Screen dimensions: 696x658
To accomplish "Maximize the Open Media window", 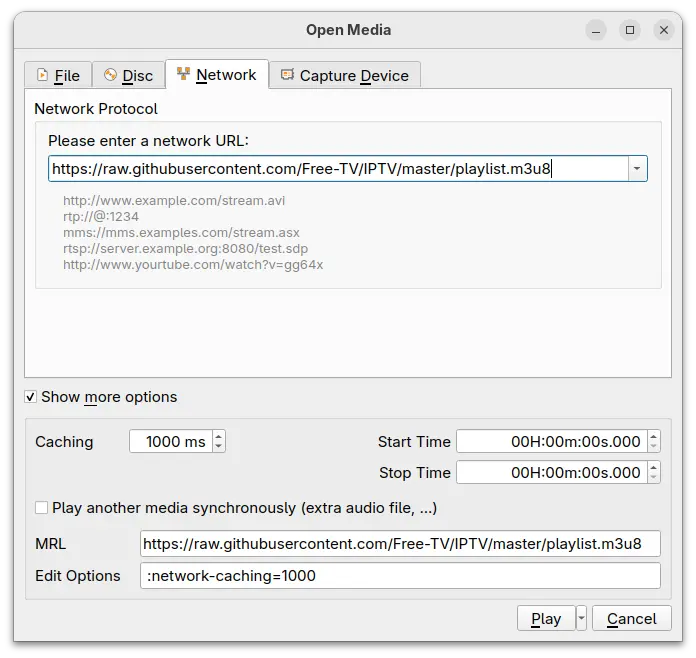I will click(x=630, y=30).
